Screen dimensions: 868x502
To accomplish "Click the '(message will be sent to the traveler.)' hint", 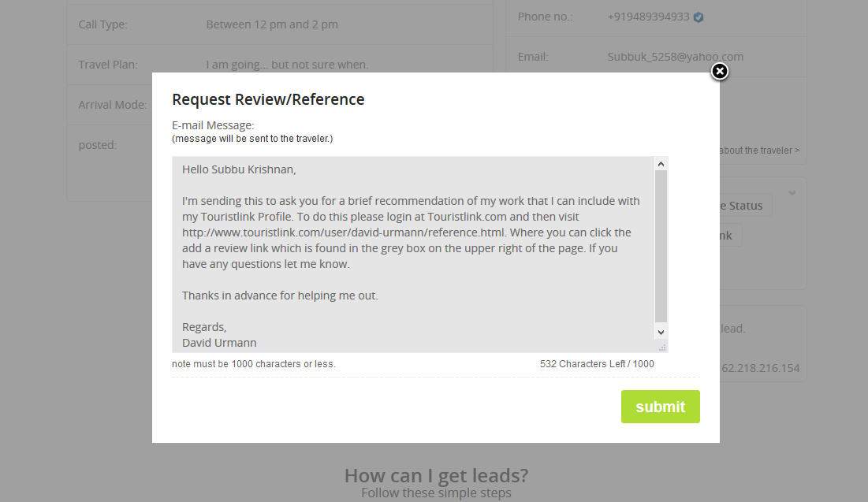I will [252, 139].
